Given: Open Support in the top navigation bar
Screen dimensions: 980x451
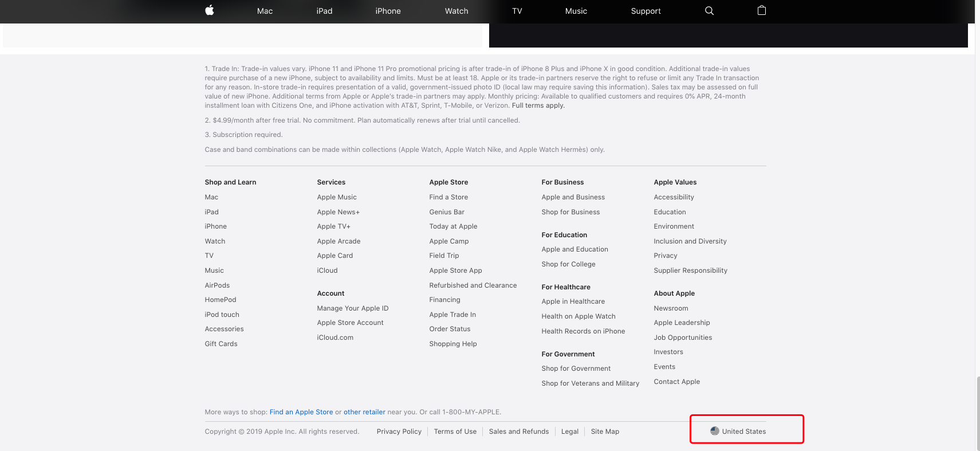Looking at the screenshot, I should 646,11.
